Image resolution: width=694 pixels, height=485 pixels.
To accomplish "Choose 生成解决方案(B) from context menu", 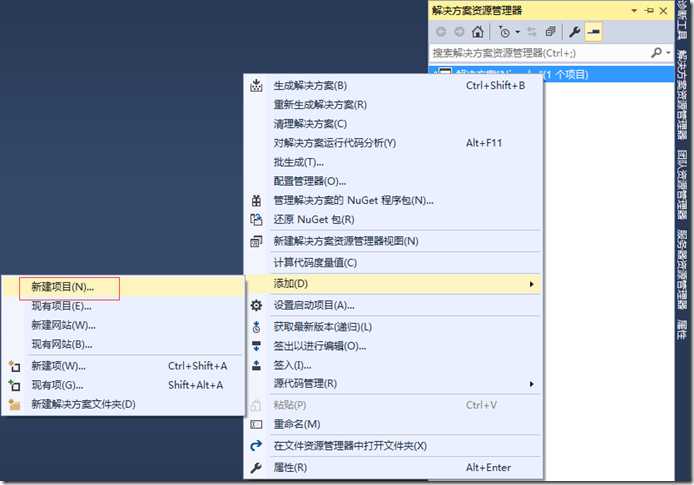I will (393, 85).
